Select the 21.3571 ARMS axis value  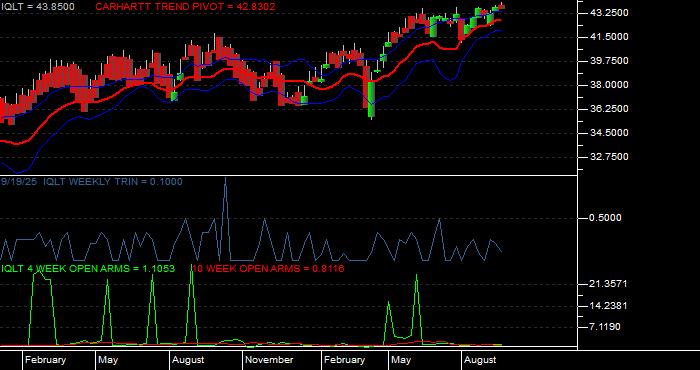click(609, 284)
